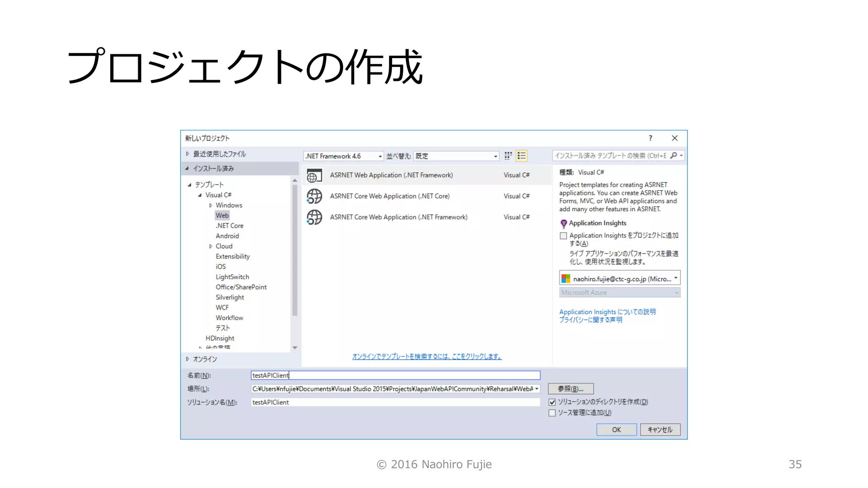The height and width of the screenshot is (488, 868).
Task: Switch to medium icons list view
Action: [x=522, y=156]
